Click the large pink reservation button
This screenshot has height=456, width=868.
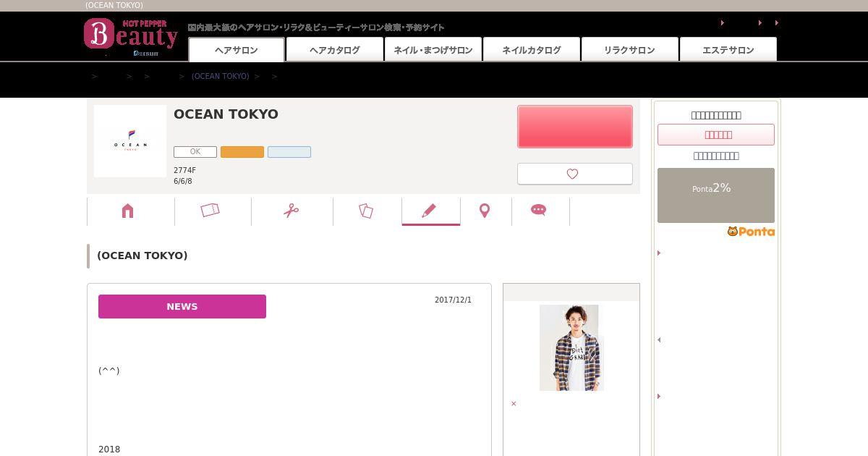(x=575, y=127)
